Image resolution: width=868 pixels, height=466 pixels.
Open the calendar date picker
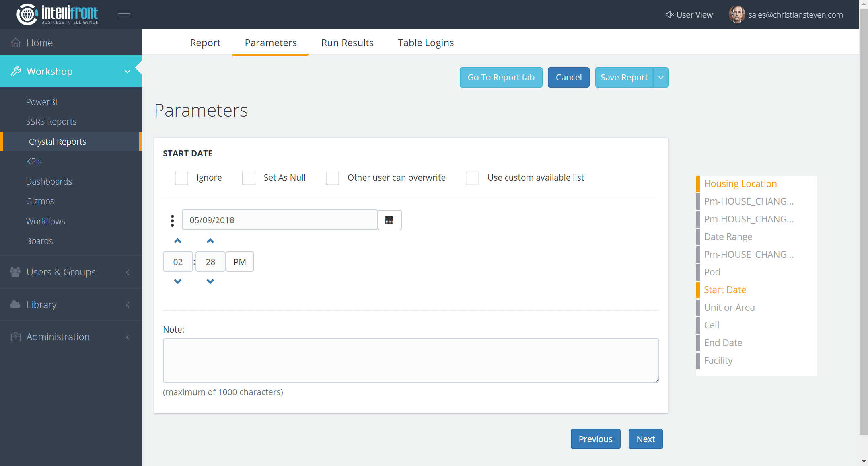tap(389, 220)
